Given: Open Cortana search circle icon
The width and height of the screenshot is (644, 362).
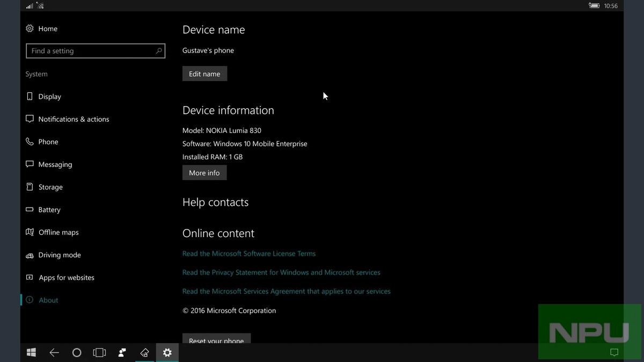Looking at the screenshot, I should [x=77, y=352].
